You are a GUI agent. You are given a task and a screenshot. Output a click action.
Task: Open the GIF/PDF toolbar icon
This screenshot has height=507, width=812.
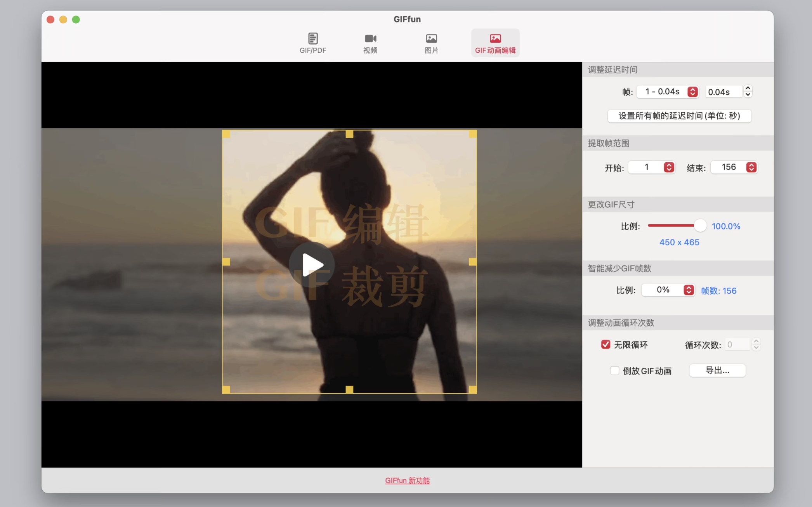[x=312, y=43]
